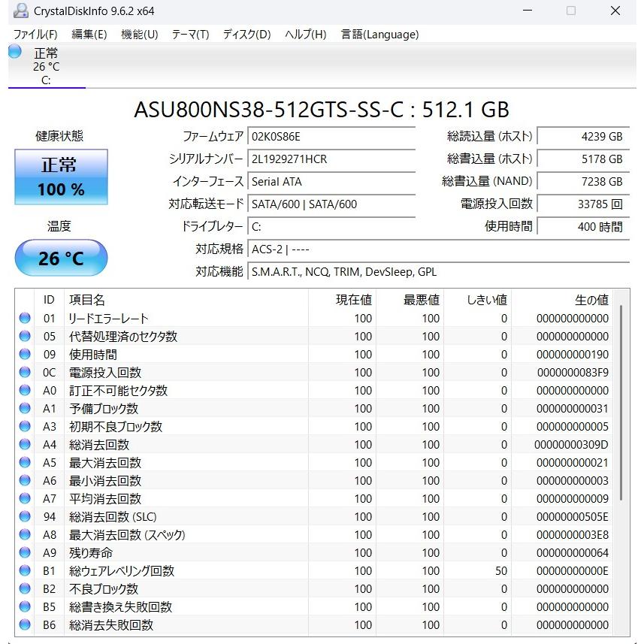Click threshold value 50 in row B1
Screen dimensions: 644x644
point(500,571)
